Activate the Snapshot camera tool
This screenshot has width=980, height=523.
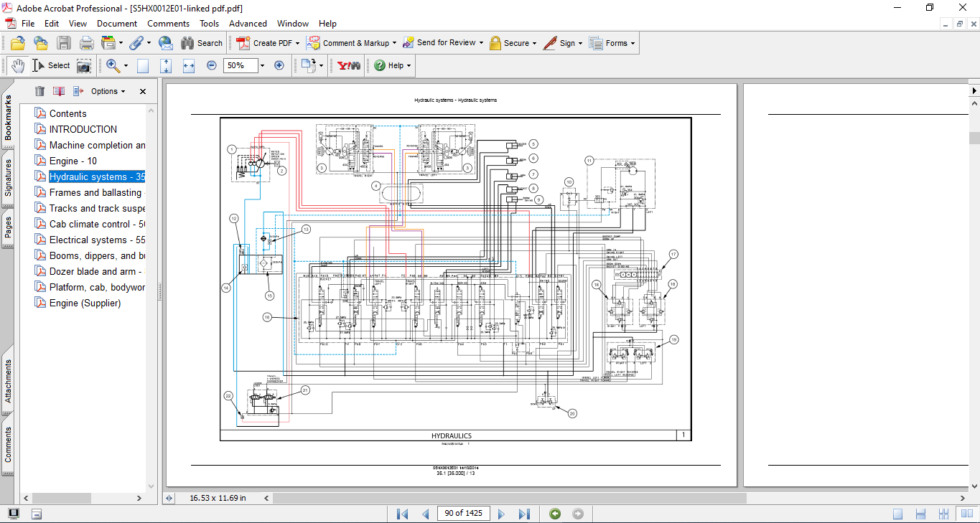coord(84,65)
